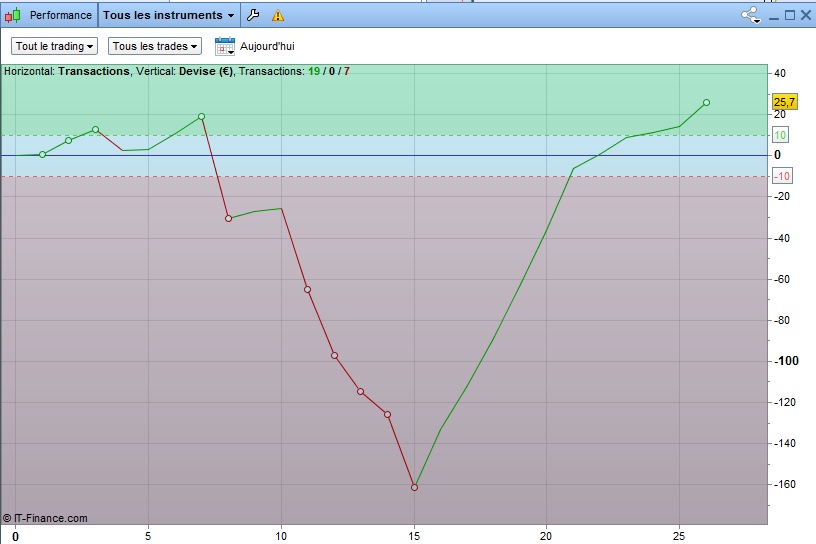Select the red data point at transaction 11

tap(308, 289)
